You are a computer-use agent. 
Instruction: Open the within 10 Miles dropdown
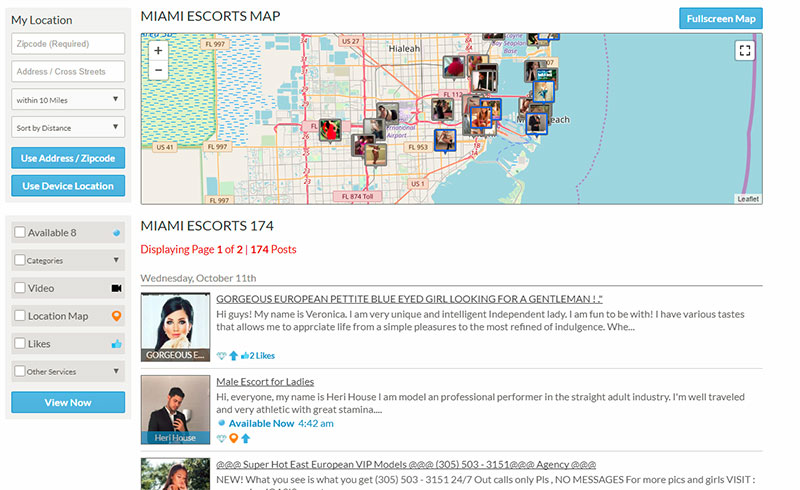tap(68, 100)
